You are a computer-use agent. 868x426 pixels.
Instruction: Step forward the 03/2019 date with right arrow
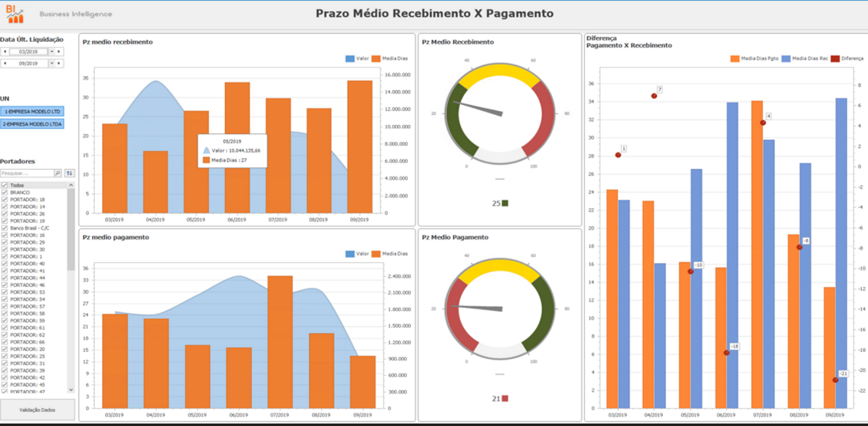click(x=60, y=52)
